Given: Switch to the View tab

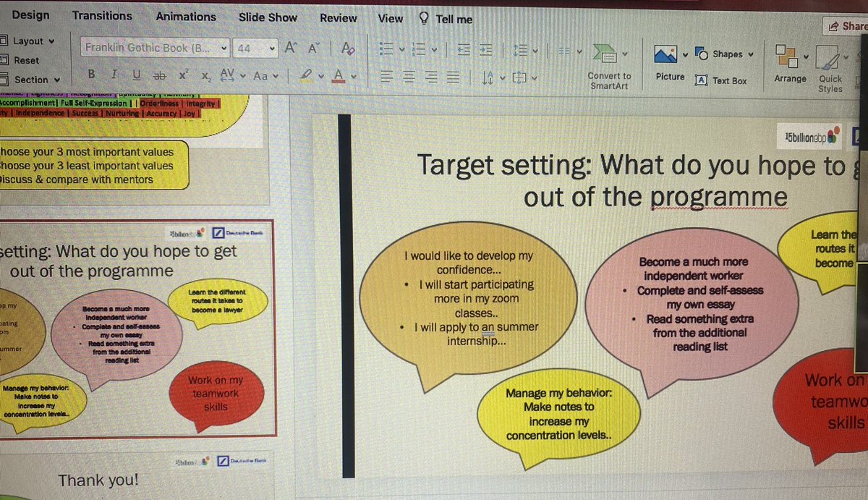Looking at the screenshot, I should [391, 18].
